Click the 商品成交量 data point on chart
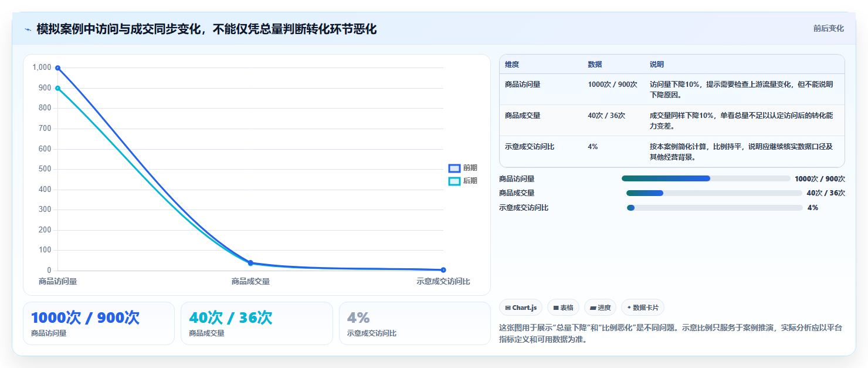 (x=250, y=263)
